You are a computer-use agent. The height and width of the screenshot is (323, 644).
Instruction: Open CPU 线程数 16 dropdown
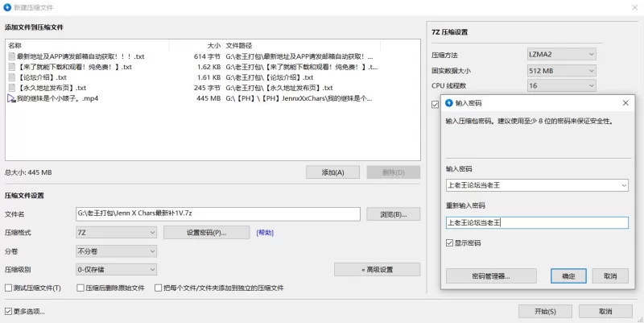pyautogui.click(x=561, y=85)
